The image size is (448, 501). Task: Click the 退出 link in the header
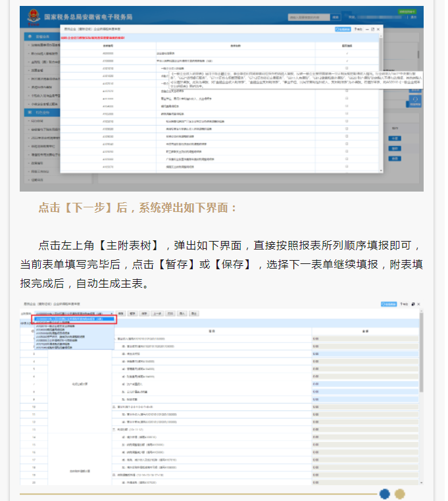(413, 17)
